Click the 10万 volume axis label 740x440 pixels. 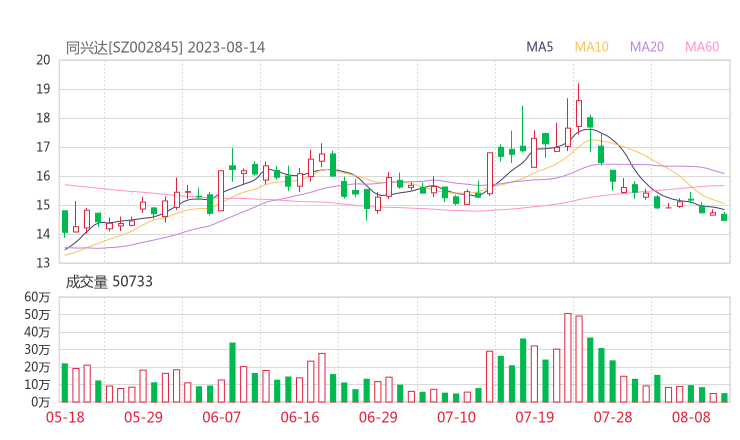pos(37,384)
